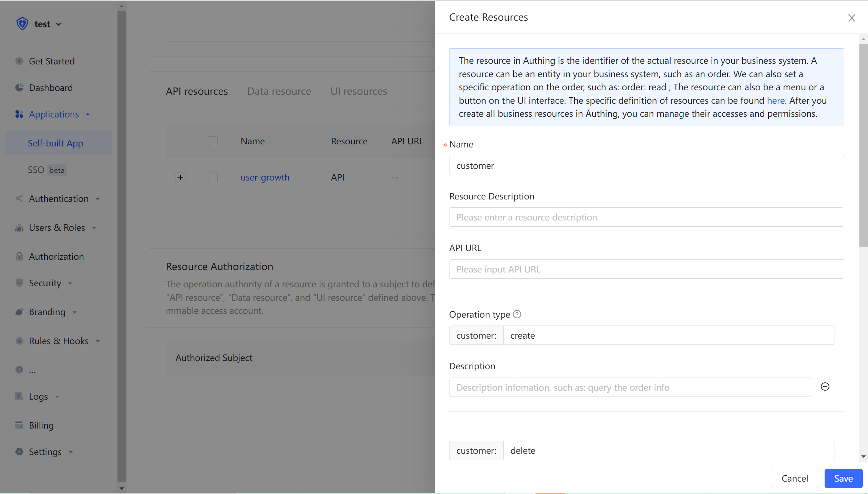The width and height of the screenshot is (868, 494).
Task: Click the Dashboard pie chart icon
Action: click(x=19, y=88)
